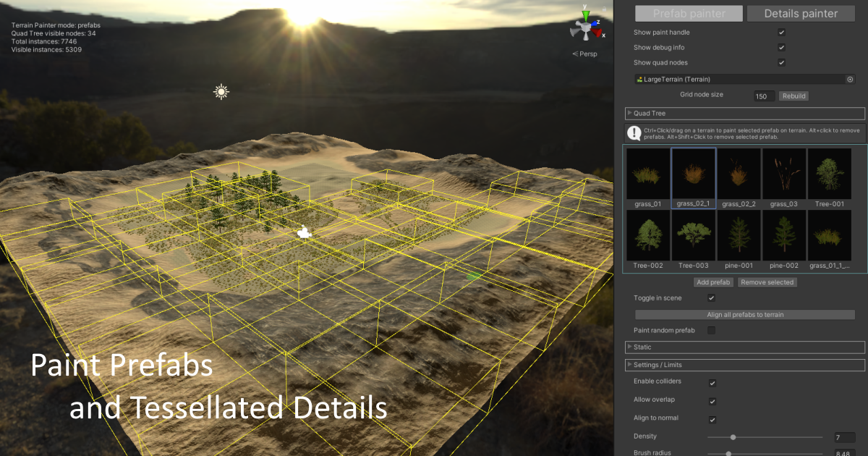Click the Rebuild button
Screen dimensions: 868x456
click(x=793, y=96)
